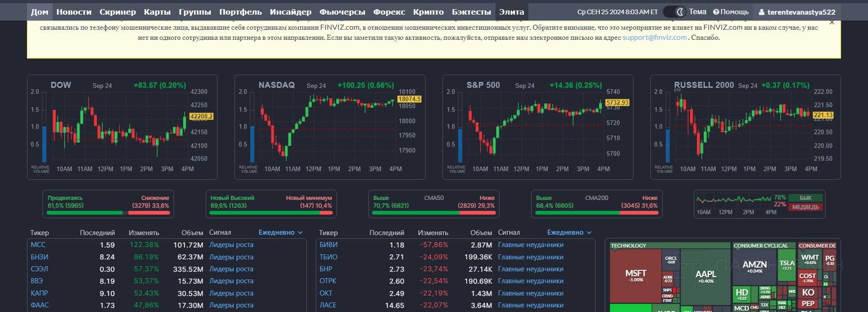Click the support@finviz.com email link
The width and height of the screenshot is (868, 312).
pos(655,38)
